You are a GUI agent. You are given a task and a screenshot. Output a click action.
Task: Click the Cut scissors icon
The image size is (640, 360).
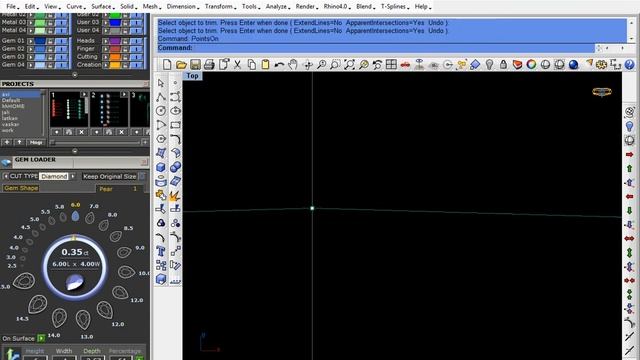237,64
